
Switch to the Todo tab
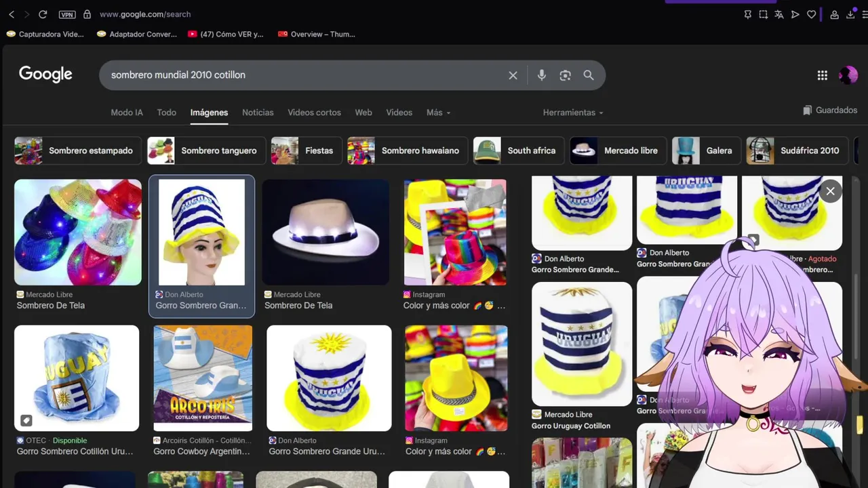pyautogui.click(x=166, y=113)
